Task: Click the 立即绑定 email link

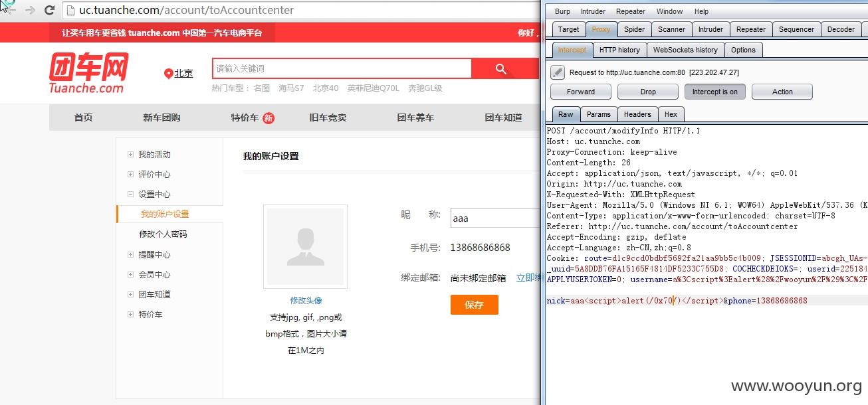Action: coord(528,278)
